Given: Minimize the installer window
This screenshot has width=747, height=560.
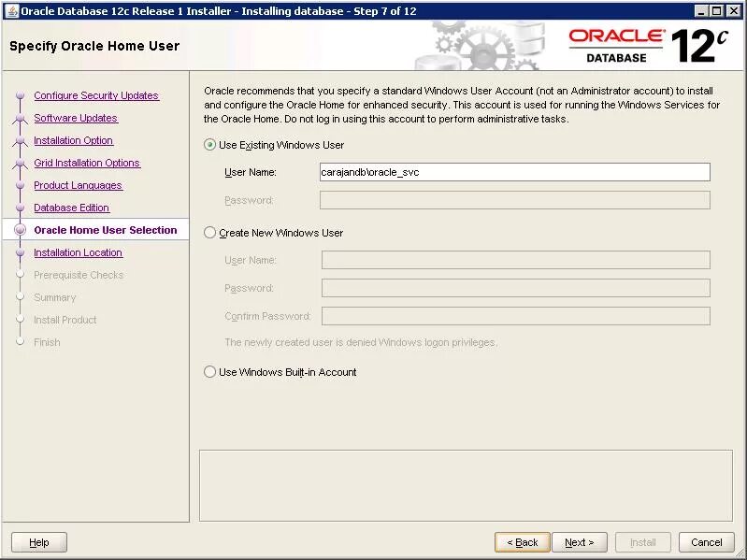Looking at the screenshot, I should point(700,11).
